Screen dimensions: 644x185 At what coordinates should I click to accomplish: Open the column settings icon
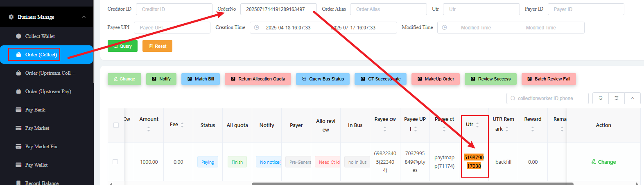pyautogui.click(x=616, y=98)
